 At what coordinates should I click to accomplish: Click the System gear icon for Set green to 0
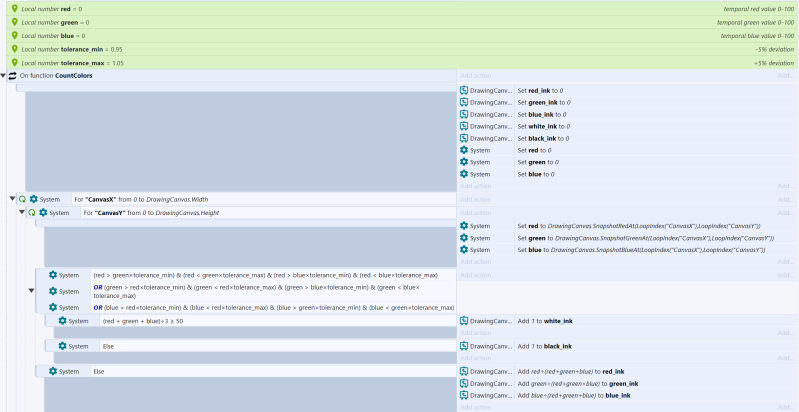coord(464,162)
